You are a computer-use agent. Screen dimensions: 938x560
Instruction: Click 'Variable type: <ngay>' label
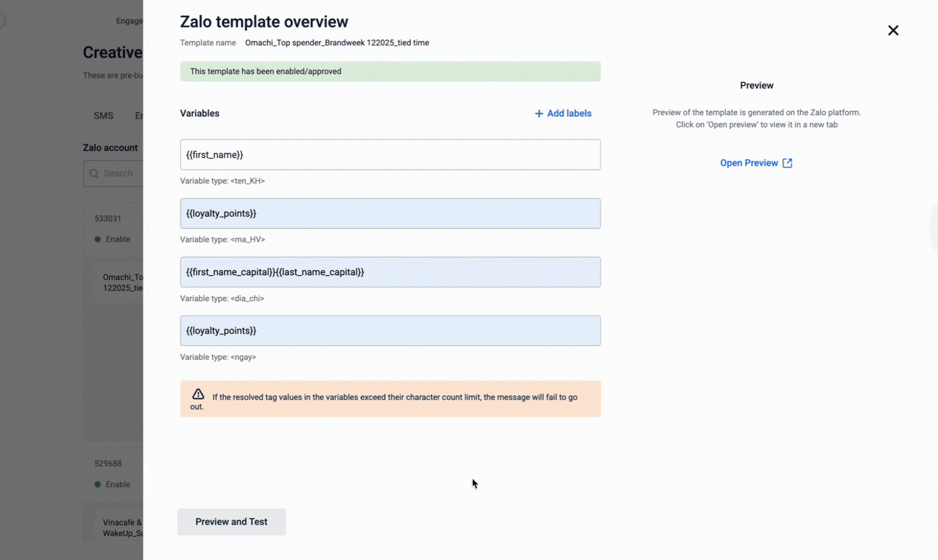[x=218, y=357]
